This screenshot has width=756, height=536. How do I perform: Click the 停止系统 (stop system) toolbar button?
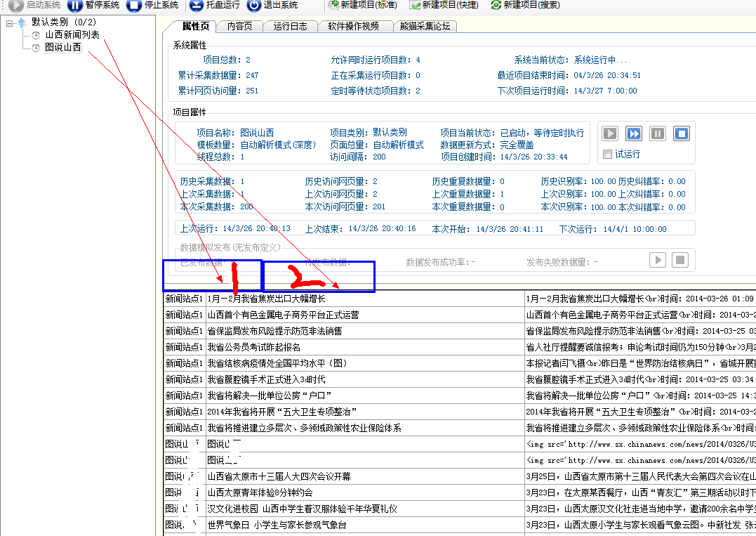154,5
